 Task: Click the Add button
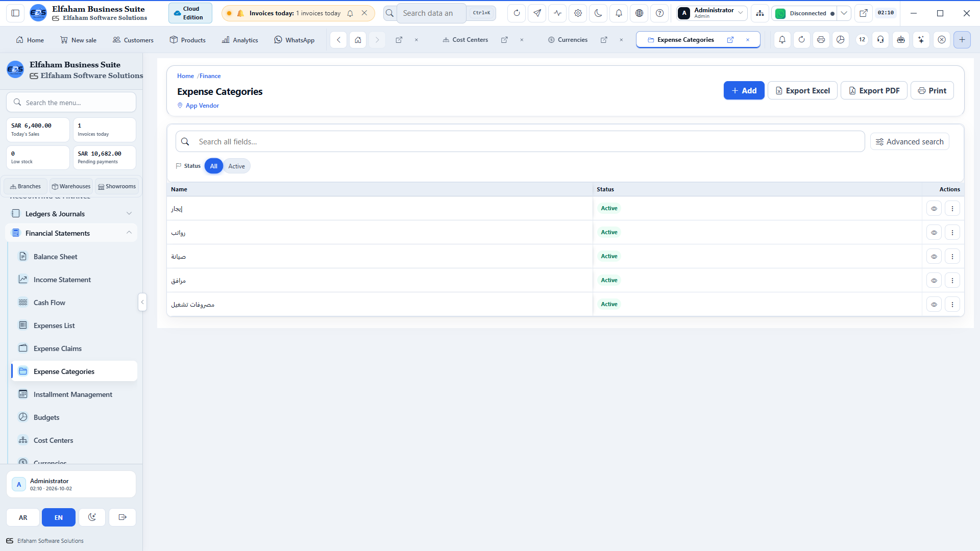[744, 91]
